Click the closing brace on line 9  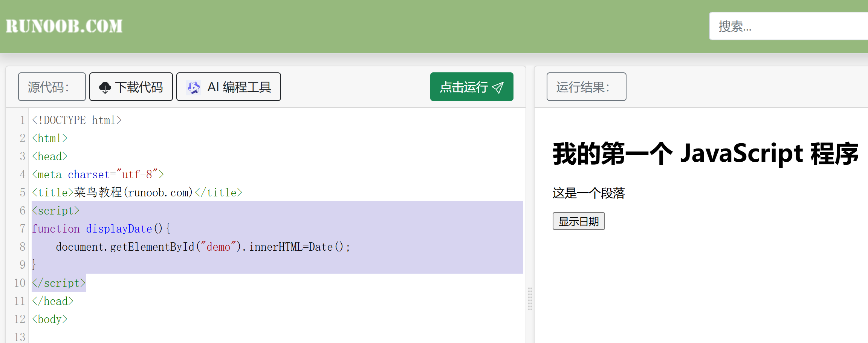[34, 264]
